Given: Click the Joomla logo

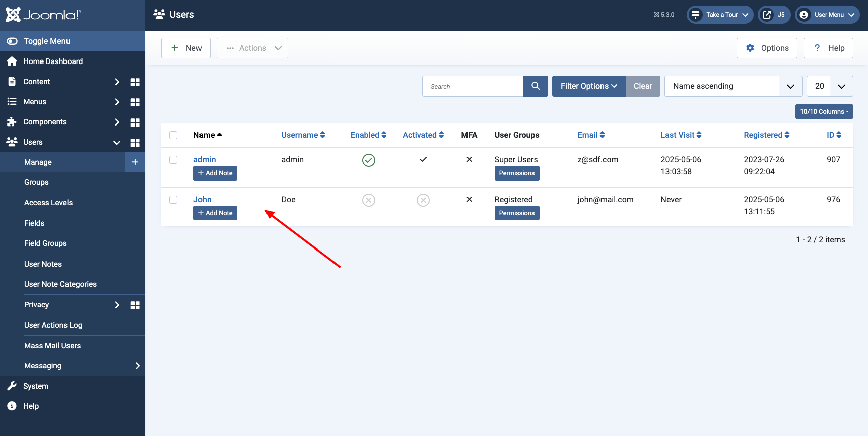Looking at the screenshot, I should click(x=43, y=15).
